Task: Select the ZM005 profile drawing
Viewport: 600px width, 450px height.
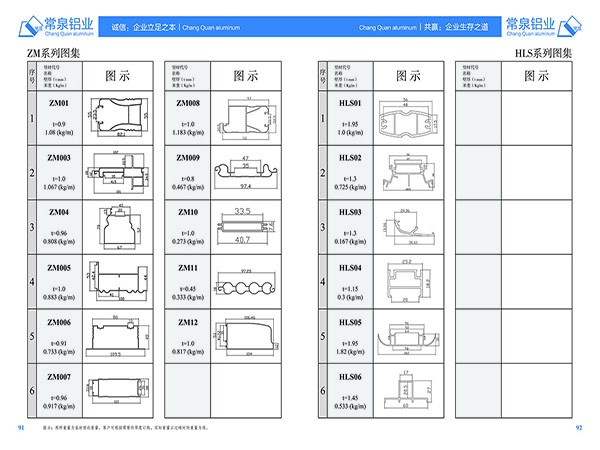Action: click(x=118, y=281)
